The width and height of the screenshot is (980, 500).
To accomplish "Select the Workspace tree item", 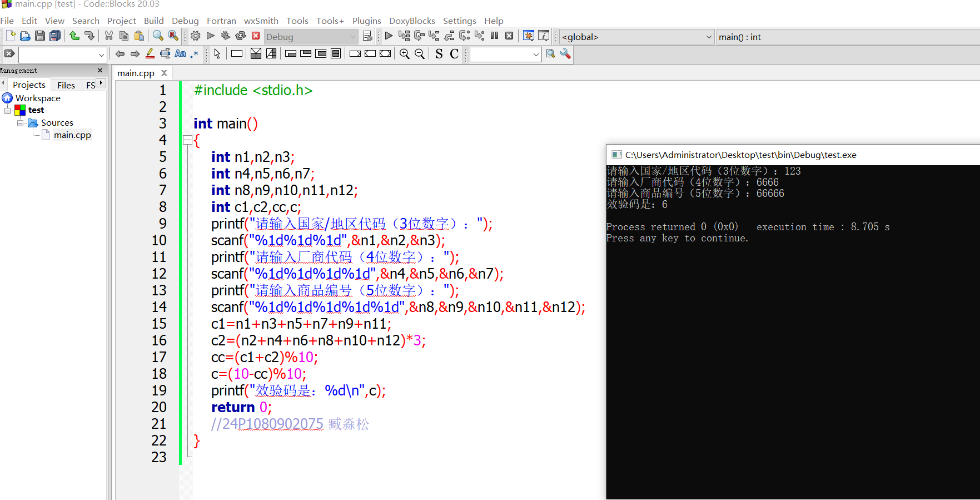I will (38, 98).
